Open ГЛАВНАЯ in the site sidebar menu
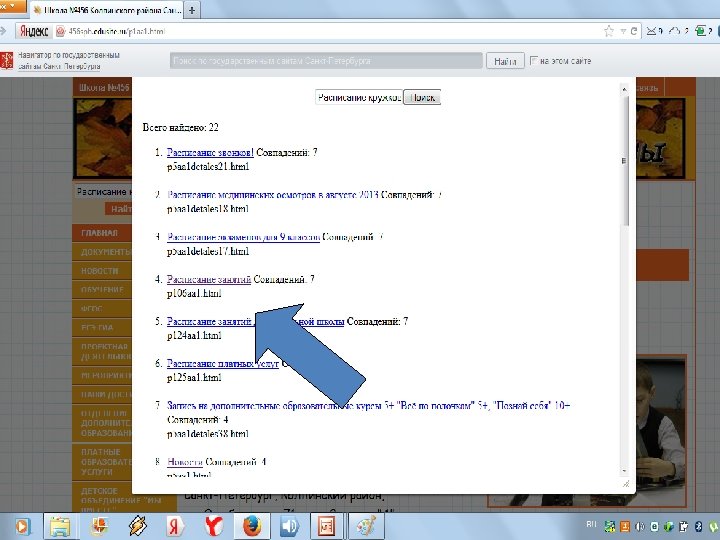 pos(102,233)
